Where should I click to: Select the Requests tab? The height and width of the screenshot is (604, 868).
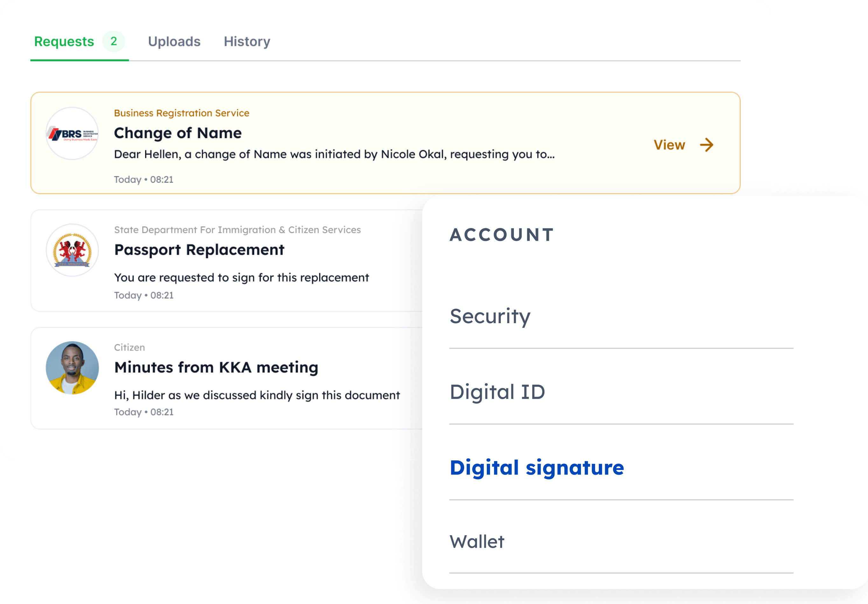[x=64, y=42]
